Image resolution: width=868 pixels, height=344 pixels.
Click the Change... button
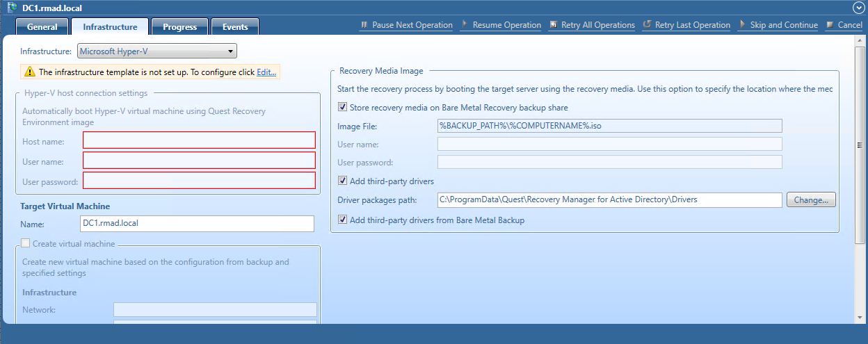click(811, 199)
